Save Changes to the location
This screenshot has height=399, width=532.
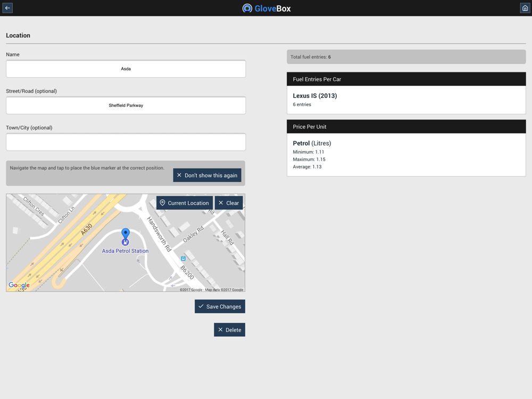pyautogui.click(x=220, y=306)
